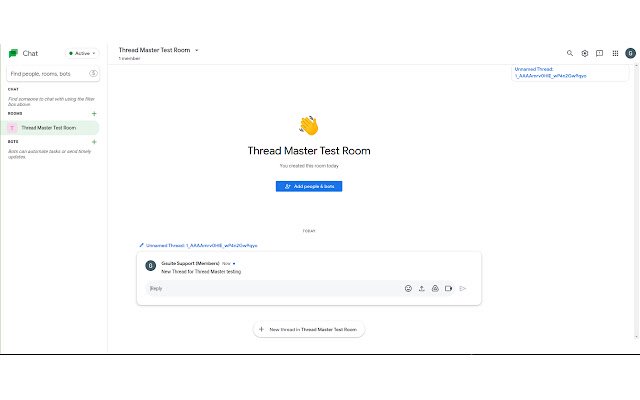Add a video meeting icon in reply box
The height and width of the screenshot is (400, 640).
pos(449,288)
